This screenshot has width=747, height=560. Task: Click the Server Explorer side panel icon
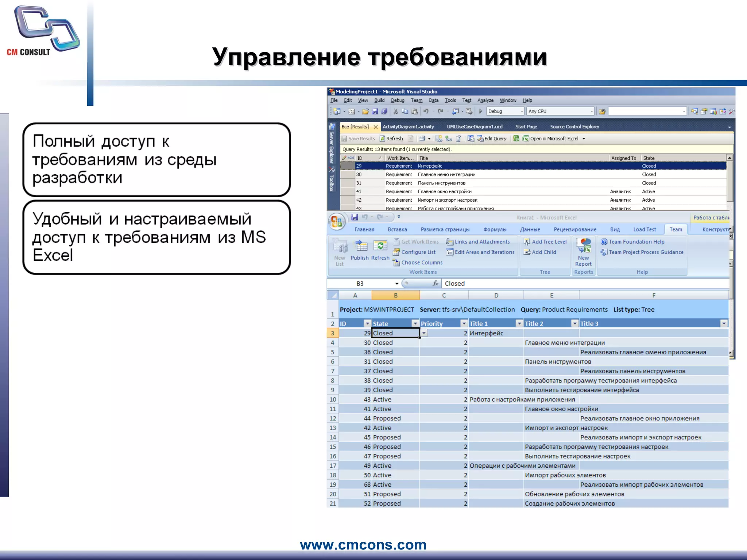tap(332, 127)
